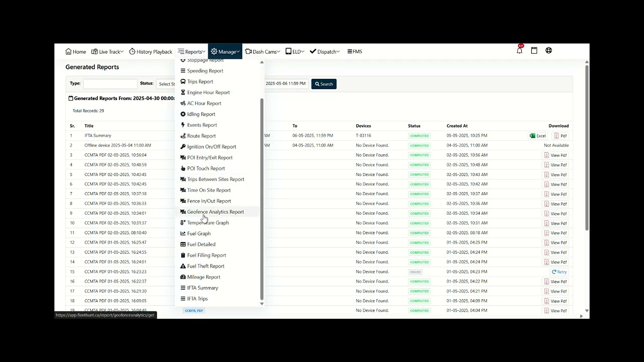This screenshot has height=362, width=644.
Task: Click the Route Report route icon
Action: click(x=183, y=136)
